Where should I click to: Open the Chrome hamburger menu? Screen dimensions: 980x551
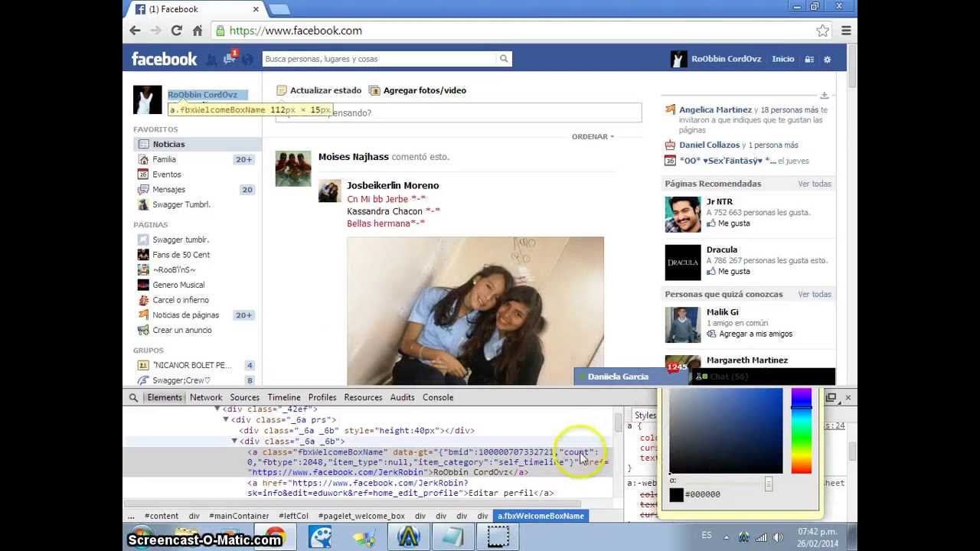pos(846,31)
